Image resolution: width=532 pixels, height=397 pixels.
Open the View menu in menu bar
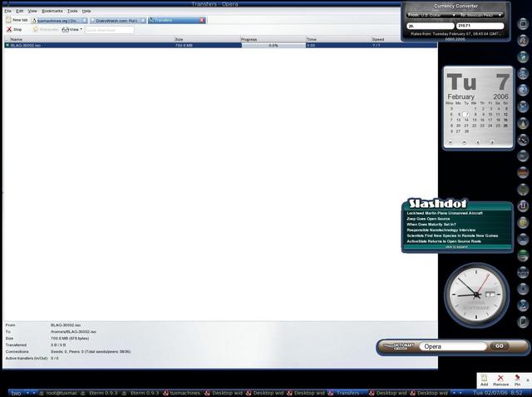pyautogui.click(x=32, y=11)
